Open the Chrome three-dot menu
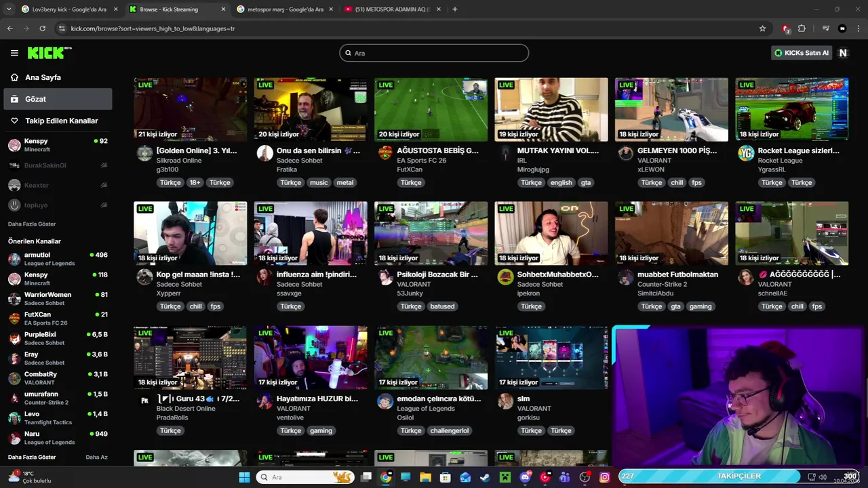This screenshot has height=488, width=868. (859, 28)
